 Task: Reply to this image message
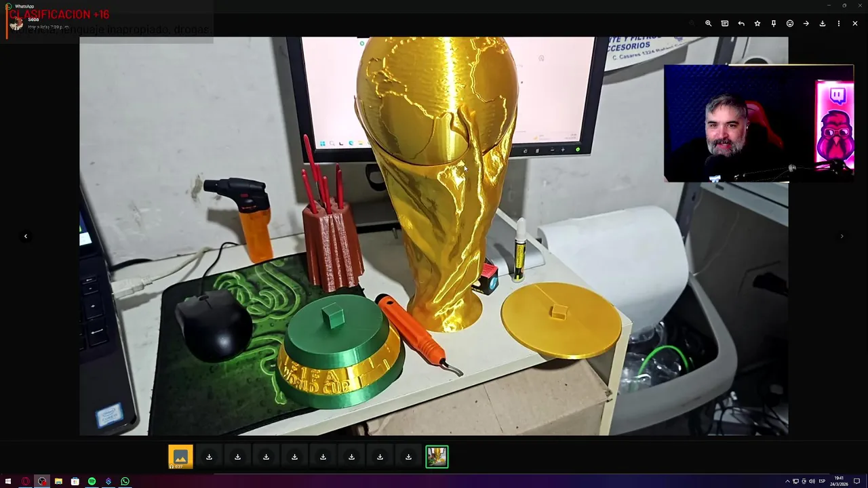click(x=741, y=23)
